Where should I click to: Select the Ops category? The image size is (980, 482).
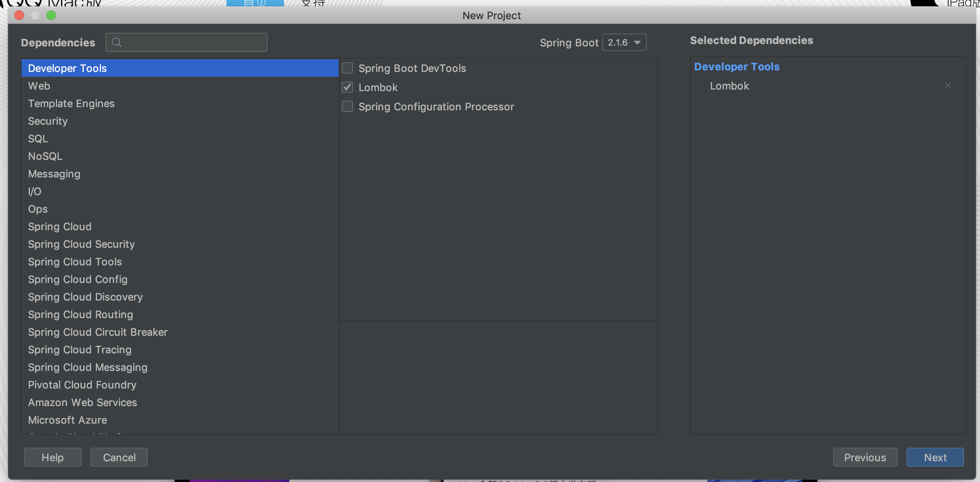tap(180, 209)
